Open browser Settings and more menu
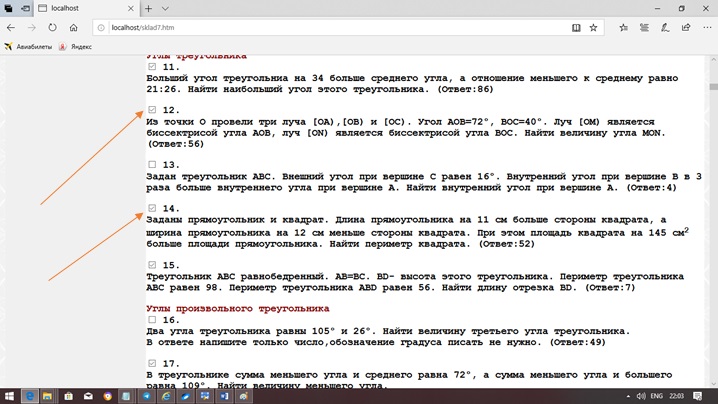The image size is (718, 404). point(705,28)
